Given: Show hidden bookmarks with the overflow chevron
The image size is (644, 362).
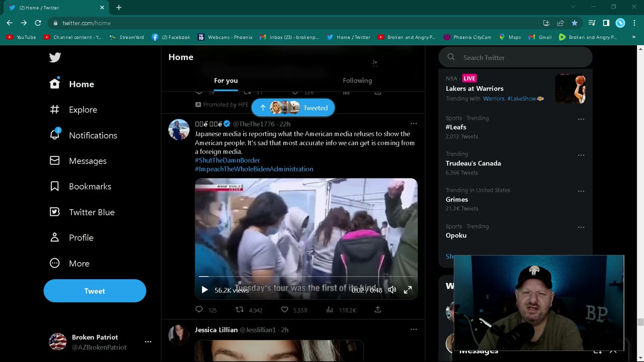Looking at the screenshot, I should click(x=634, y=37).
